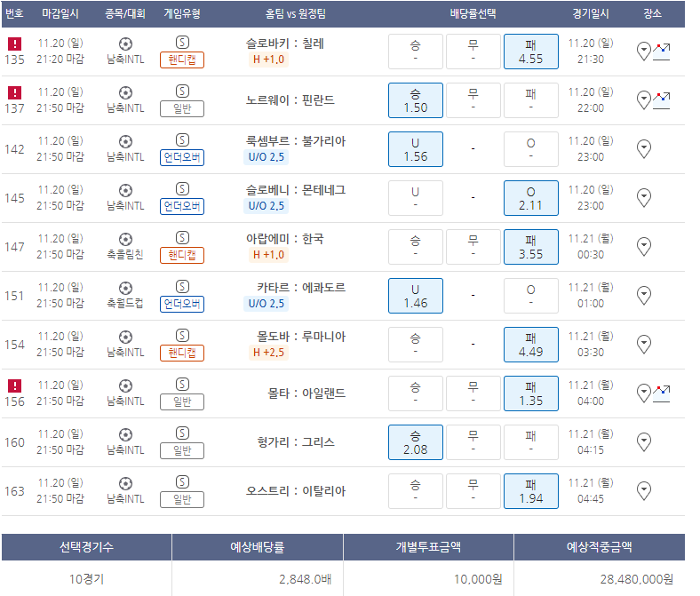The height and width of the screenshot is (596, 700).
Task: Select O over option for 카타르 vs 에콰도르
Action: [531, 296]
